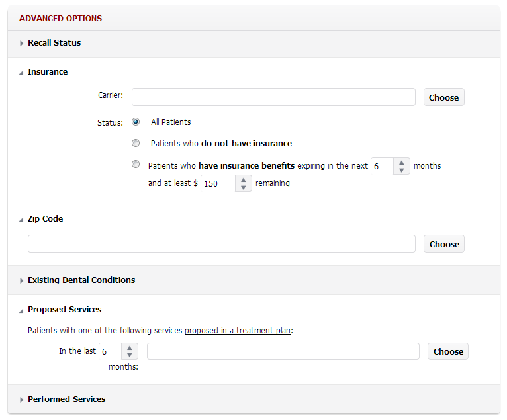Click the proposed services text field
This screenshot has width=507, height=420.
[283, 351]
